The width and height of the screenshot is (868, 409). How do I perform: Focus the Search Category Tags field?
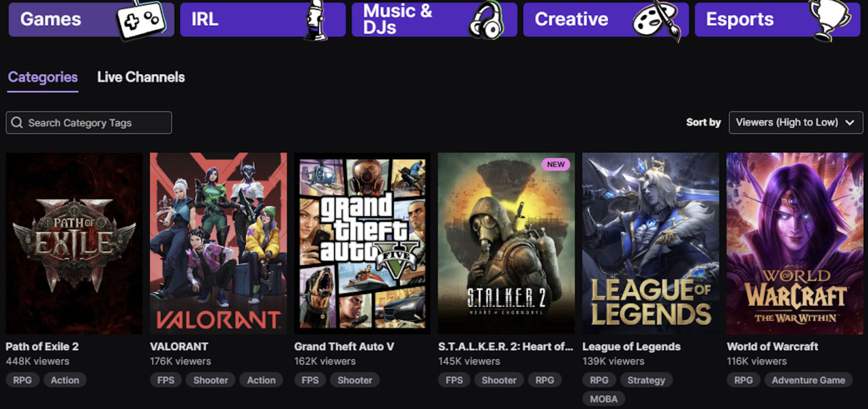click(94, 123)
